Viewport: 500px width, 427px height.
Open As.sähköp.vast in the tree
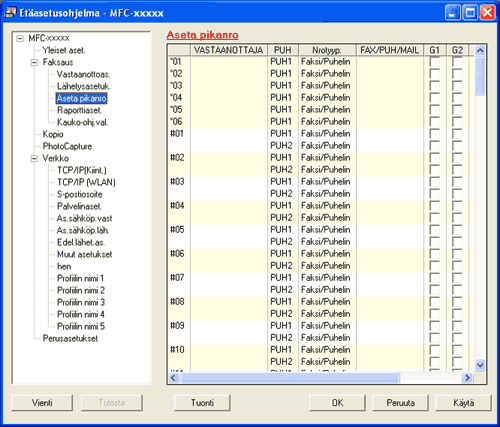coord(84,218)
